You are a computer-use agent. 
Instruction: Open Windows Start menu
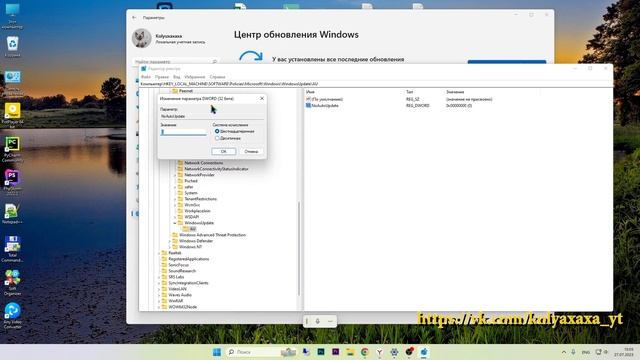point(217,352)
